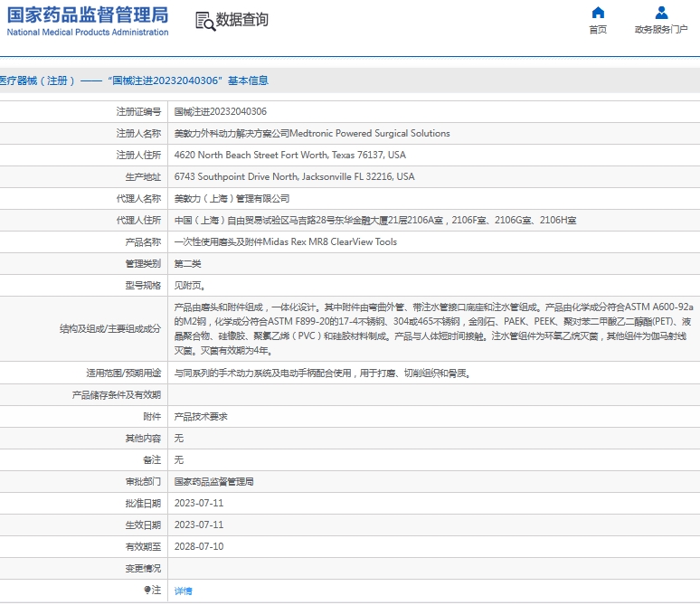Click the 结构及组成/主要组成成分 label
700x605 pixels.
(x=110, y=329)
